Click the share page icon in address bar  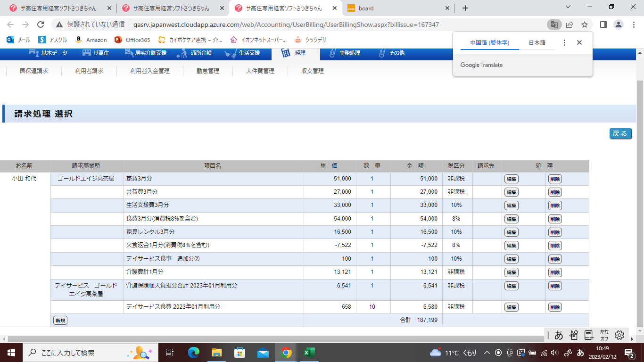coord(570,25)
